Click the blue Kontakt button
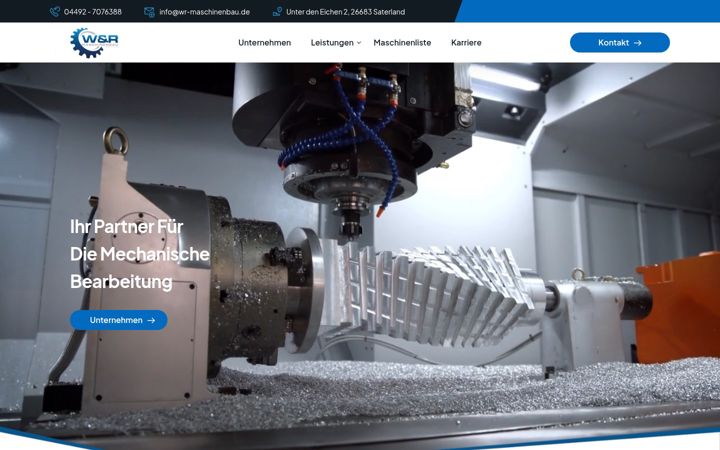 click(x=619, y=42)
